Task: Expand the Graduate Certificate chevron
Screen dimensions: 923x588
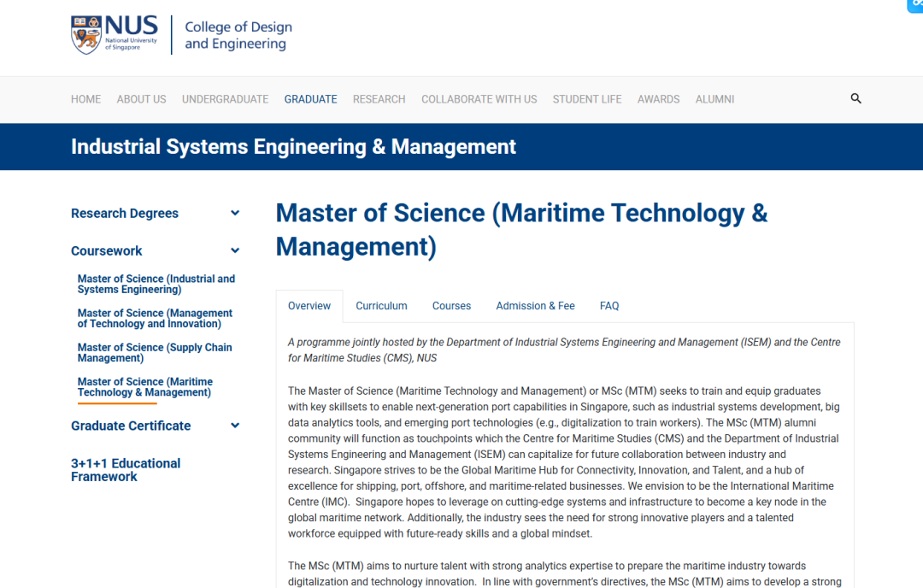Action: point(235,426)
